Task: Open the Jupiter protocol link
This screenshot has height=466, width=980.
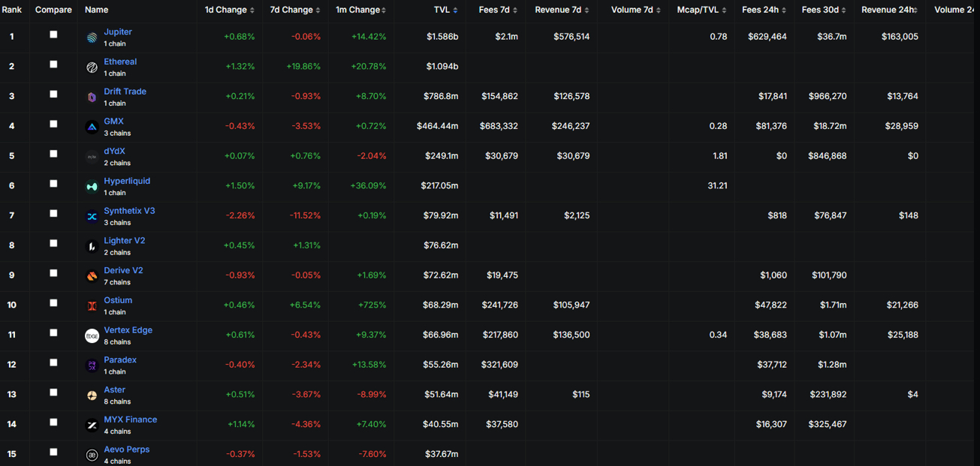Action: pyautogui.click(x=118, y=32)
